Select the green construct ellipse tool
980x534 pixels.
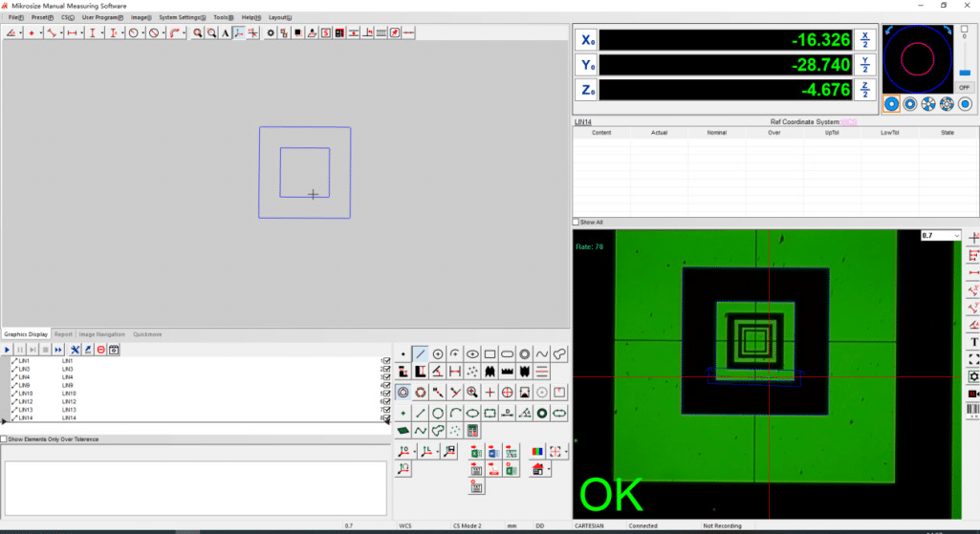(x=472, y=413)
